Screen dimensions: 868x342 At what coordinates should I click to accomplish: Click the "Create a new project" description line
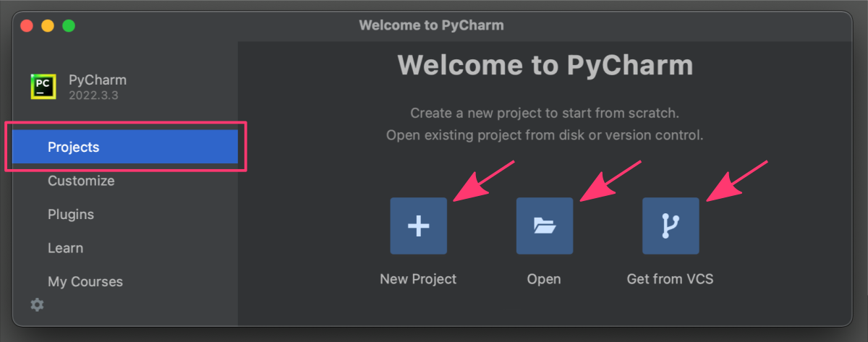545,113
